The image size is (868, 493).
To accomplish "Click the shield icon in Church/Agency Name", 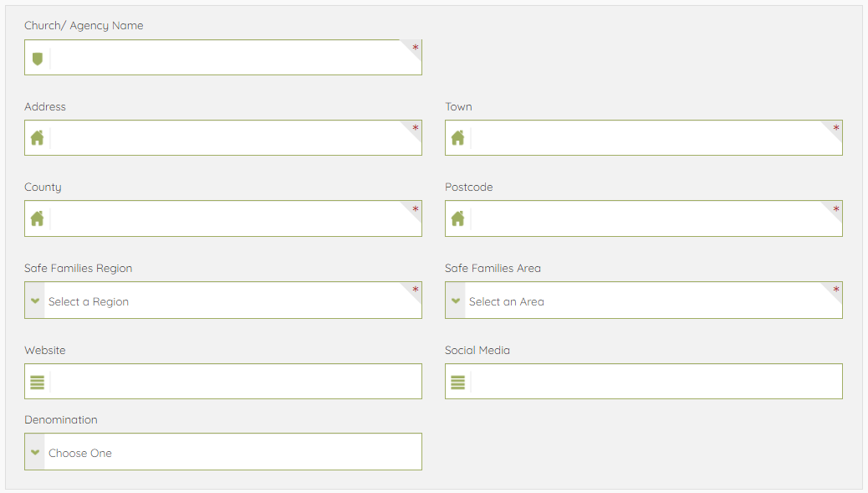I will click(x=37, y=59).
